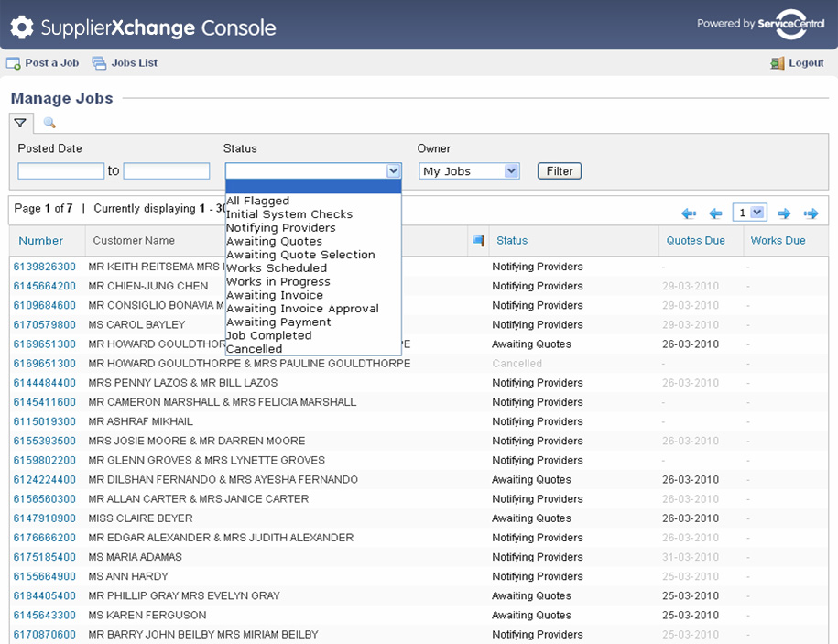Open job number 6124224400
This screenshot has height=644, width=838.
coord(44,479)
